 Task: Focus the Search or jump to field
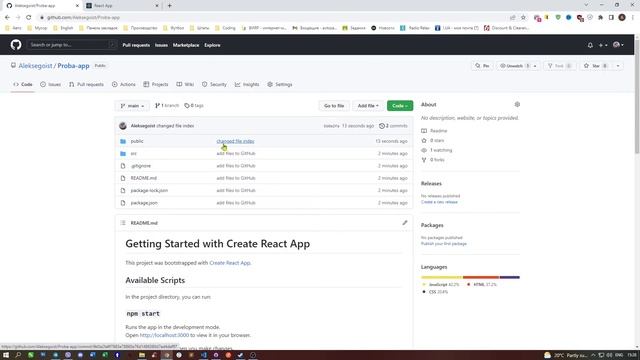(71, 45)
